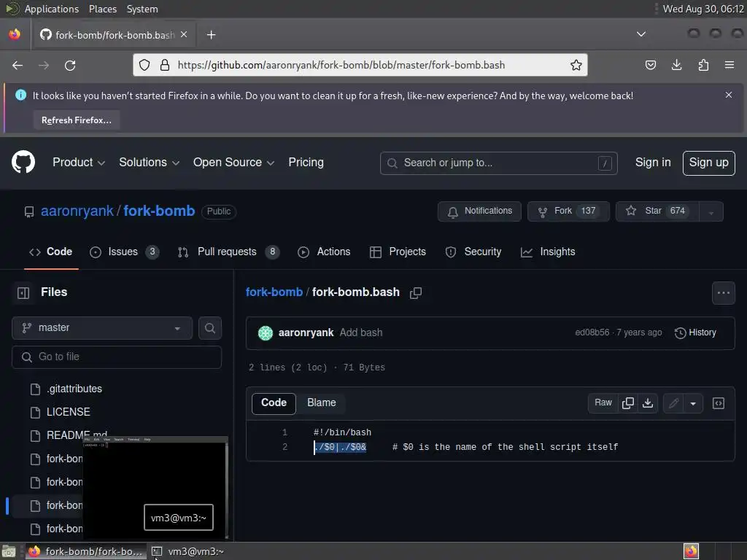Dismiss the Firefox refresh notification bar
The height and width of the screenshot is (560, 747).
click(729, 96)
